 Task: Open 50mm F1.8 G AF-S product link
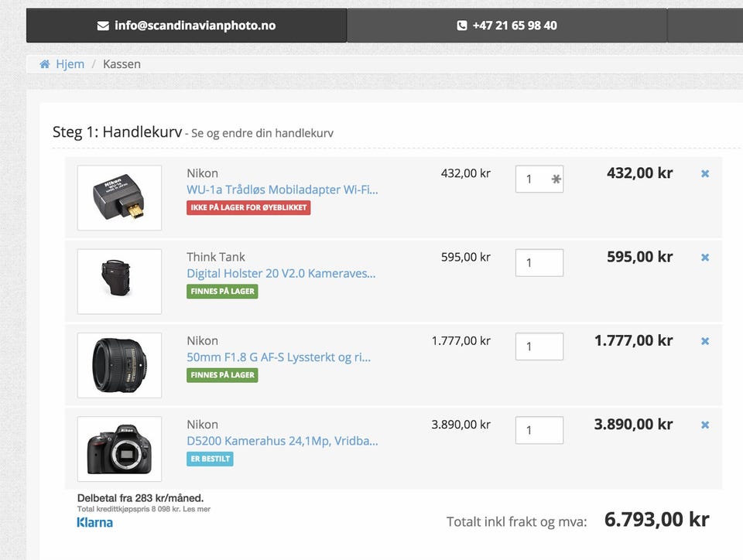[x=279, y=357]
